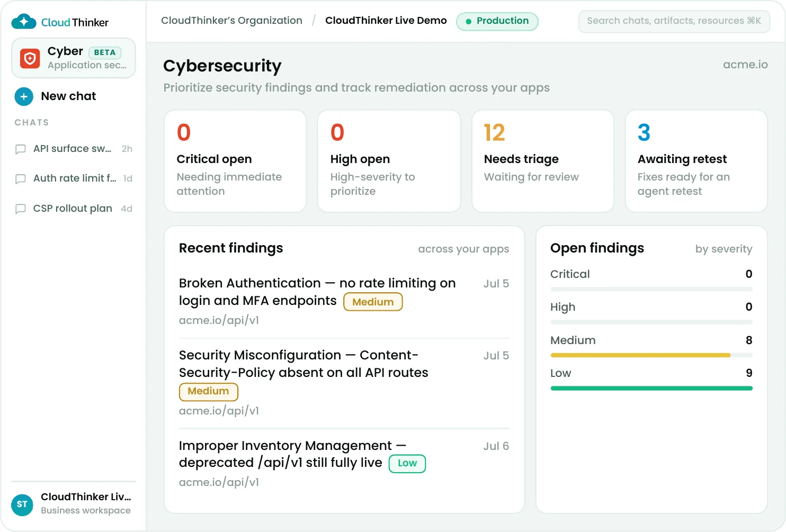This screenshot has width=786, height=532.
Task: Open Broken Authentication finding
Action: point(344,301)
